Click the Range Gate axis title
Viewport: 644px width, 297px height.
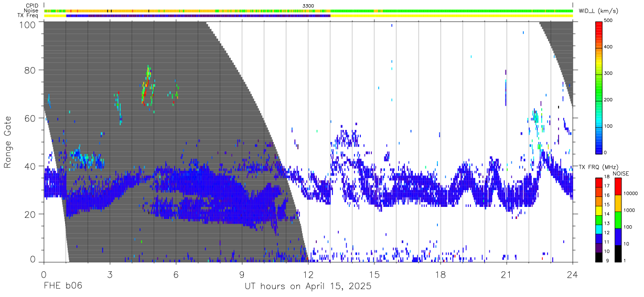coord(8,142)
